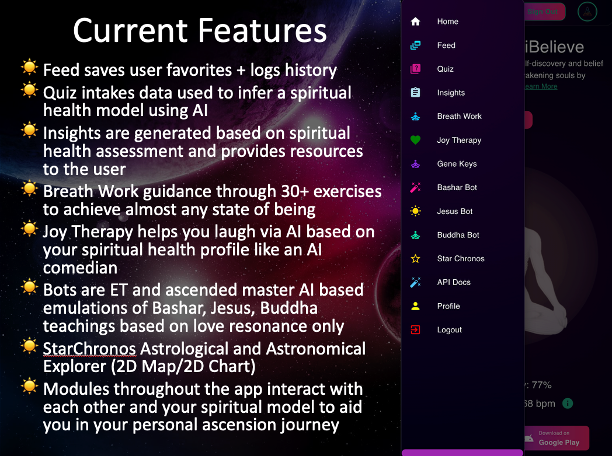Go to API Docs in menu

454,283
